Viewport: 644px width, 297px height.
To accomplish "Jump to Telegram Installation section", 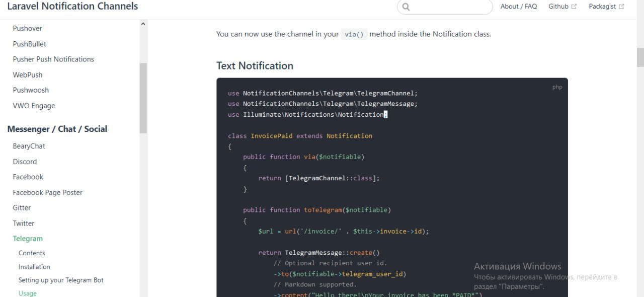I will (34, 267).
